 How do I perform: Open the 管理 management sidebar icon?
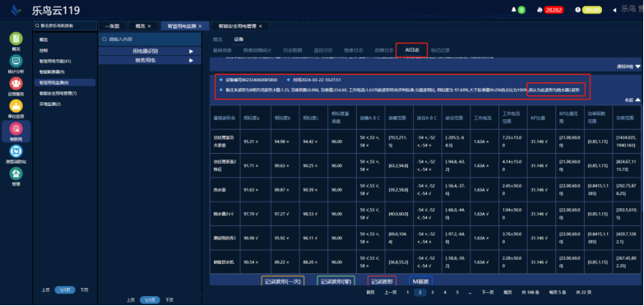point(16,174)
